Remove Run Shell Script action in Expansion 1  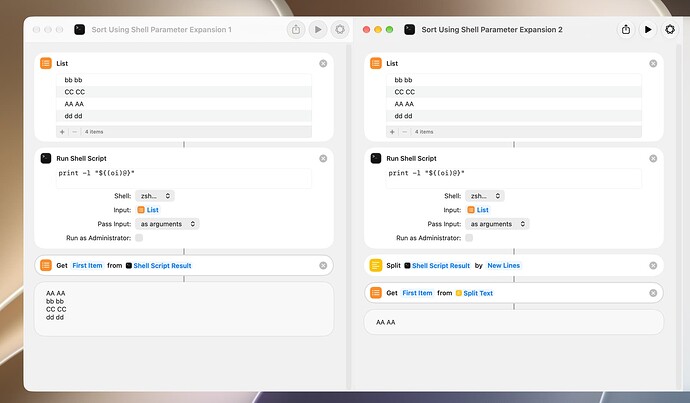[323, 158]
